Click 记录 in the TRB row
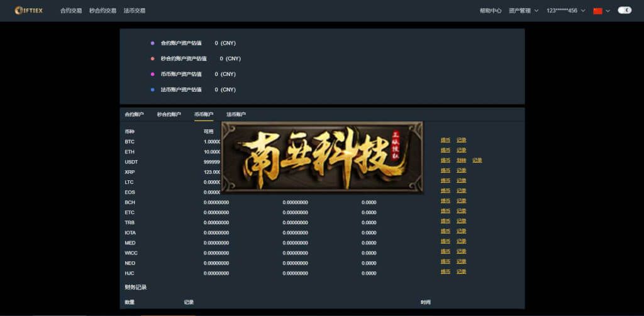The image size is (644, 316). (461, 221)
